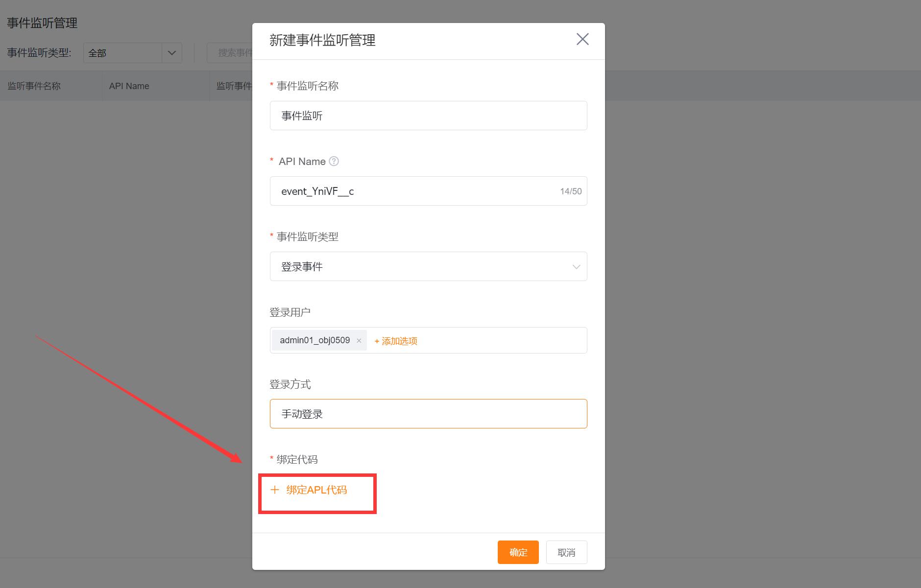The height and width of the screenshot is (588, 921).
Task: Open the 全部 filter dropdown in the background page
Action: [x=133, y=53]
